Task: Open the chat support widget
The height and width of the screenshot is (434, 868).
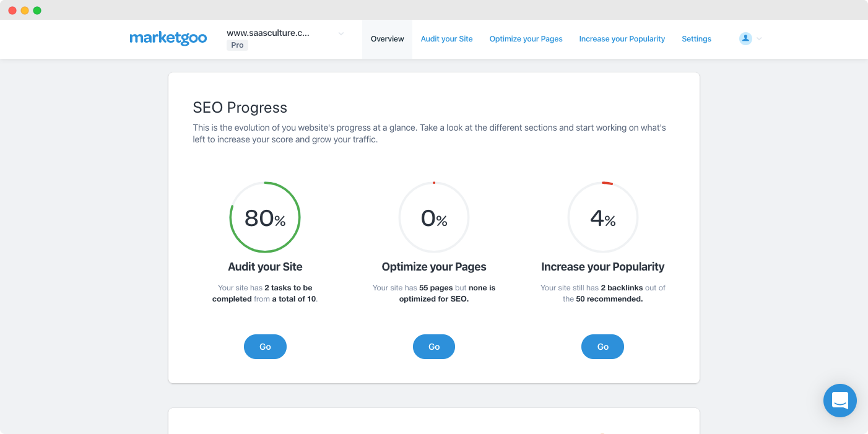Action: pos(840,400)
